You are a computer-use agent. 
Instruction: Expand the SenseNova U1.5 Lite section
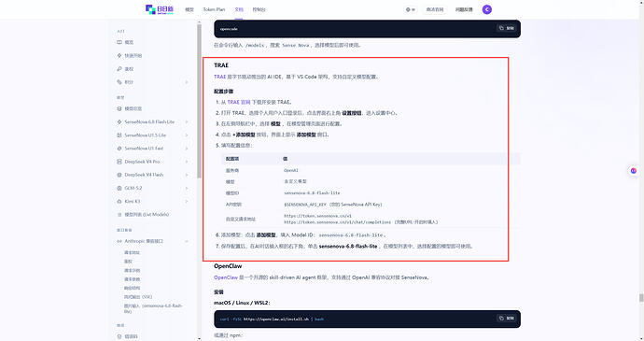pos(187,135)
